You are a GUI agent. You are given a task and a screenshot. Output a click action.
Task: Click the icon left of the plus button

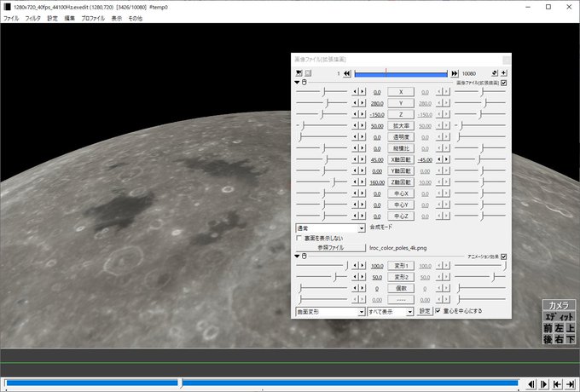tap(495, 73)
